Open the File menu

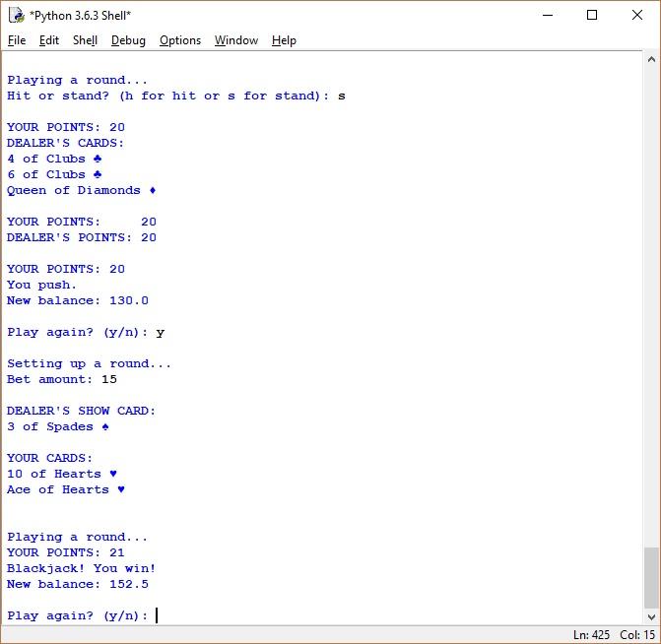[17, 40]
